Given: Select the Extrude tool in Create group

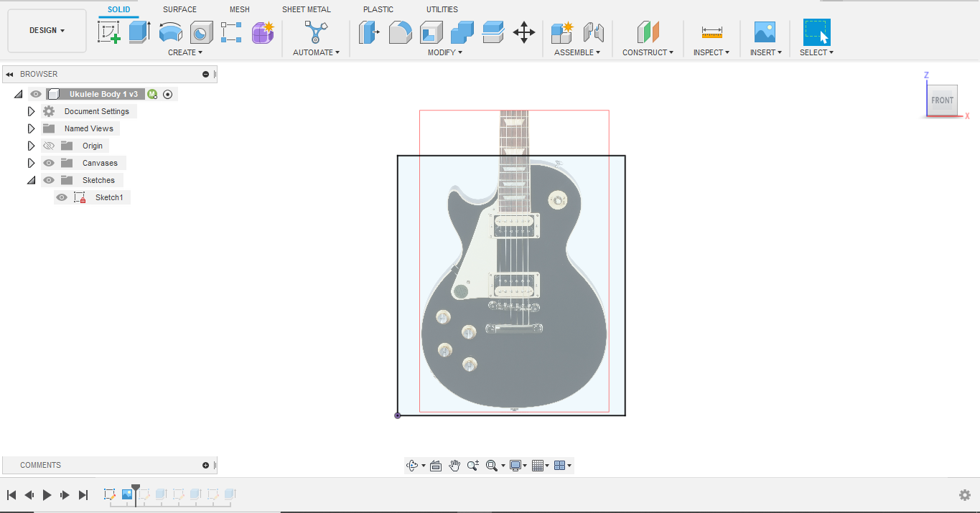Looking at the screenshot, I should pyautogui.click(x=139, y=32).
